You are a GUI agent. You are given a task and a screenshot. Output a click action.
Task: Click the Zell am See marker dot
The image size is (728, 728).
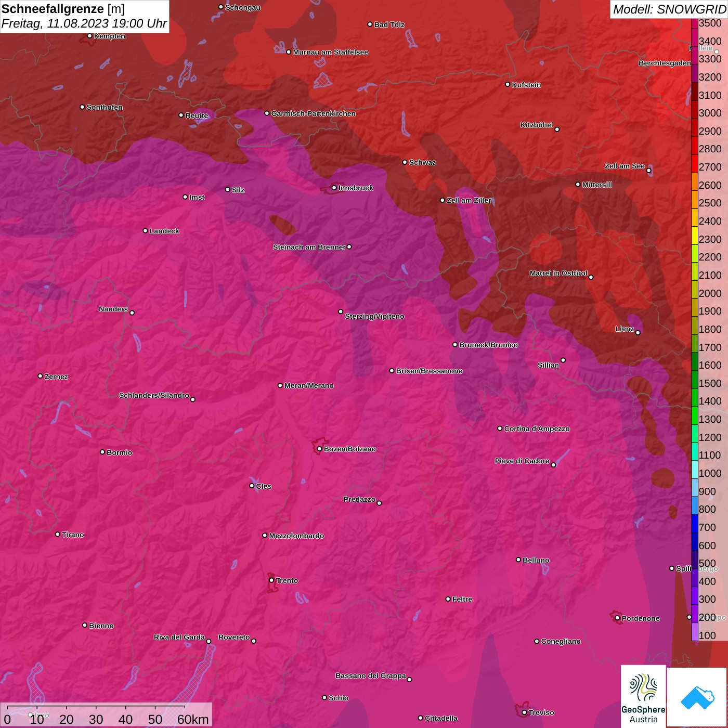[648, 170]
